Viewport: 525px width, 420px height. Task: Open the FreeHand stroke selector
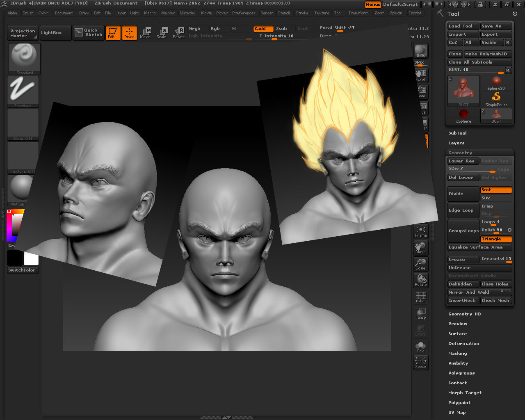click(23, 92)
